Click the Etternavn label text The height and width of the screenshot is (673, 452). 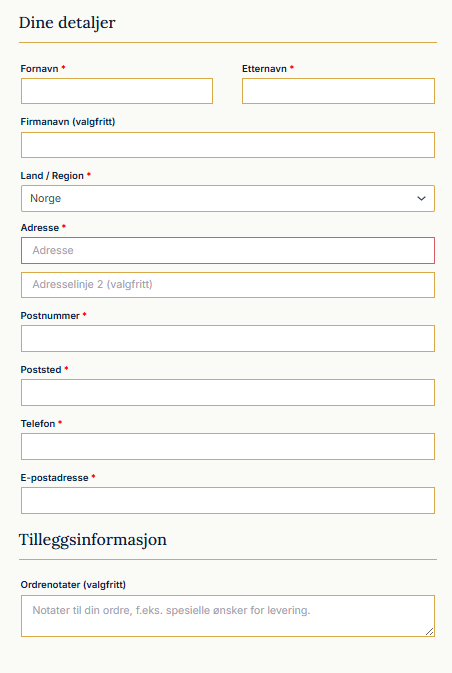264,69
